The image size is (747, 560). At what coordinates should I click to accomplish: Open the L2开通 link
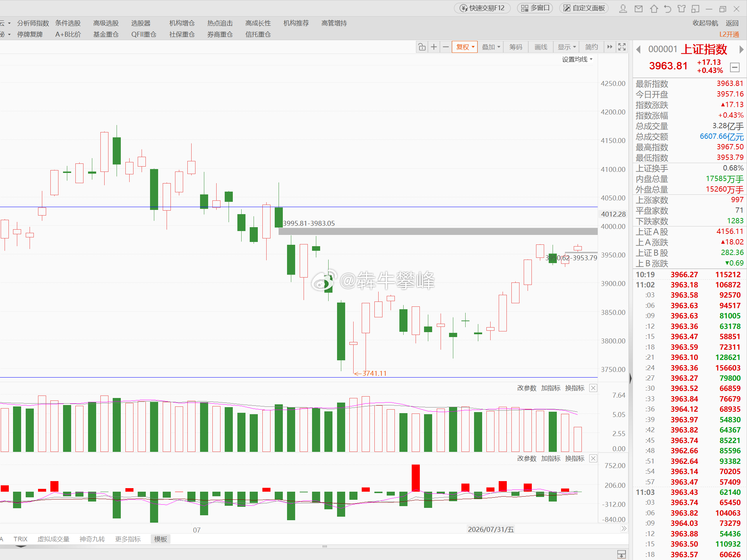click(x=729, y=35)
